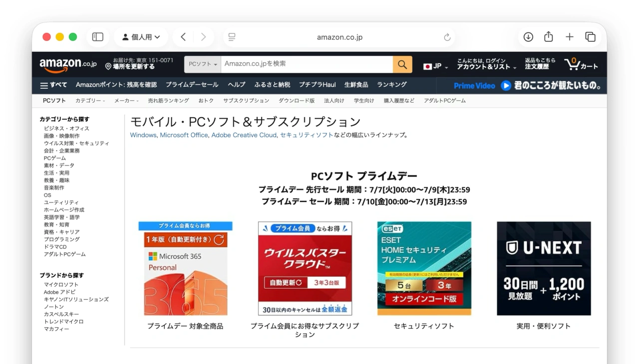
Task: Go back with the back arrow
Action: click(183, 37)
